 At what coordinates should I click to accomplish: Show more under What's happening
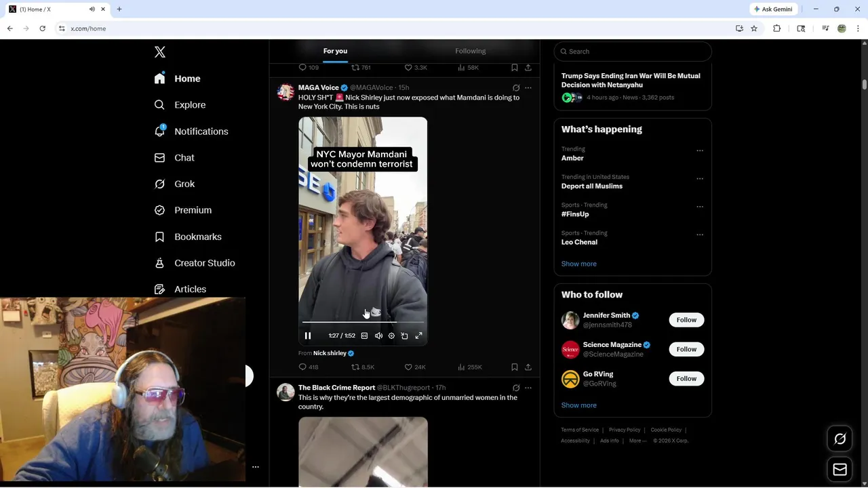pyautogui.click(x=579, y=264)
